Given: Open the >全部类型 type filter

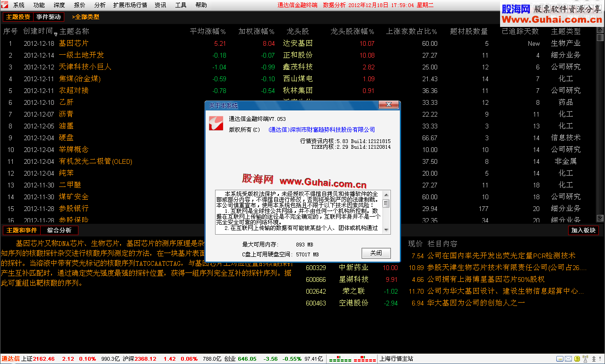Looking at the screenshot, I should (86, 17).
